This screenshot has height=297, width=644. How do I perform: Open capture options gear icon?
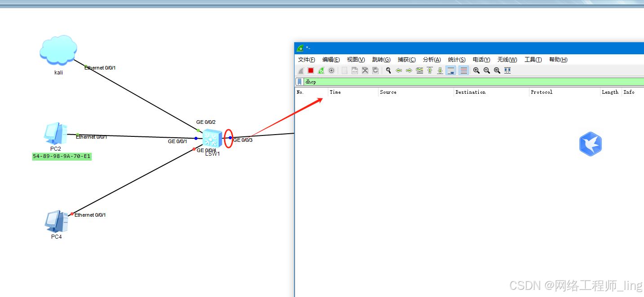pos(331,70)
